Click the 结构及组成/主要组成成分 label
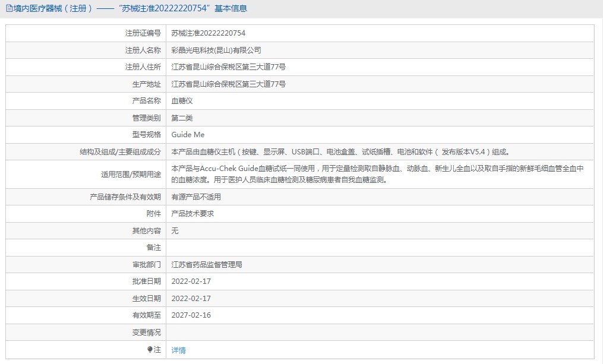603x364 pixels. pyautogui.click(x=121, y=152)
